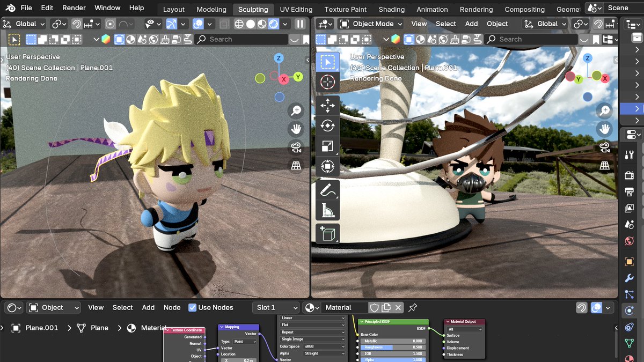The width and height of the screenshot is (644, 362).
Task: Switch perspective/orthographic grid icon in left viewport
Action: (296, 166)
